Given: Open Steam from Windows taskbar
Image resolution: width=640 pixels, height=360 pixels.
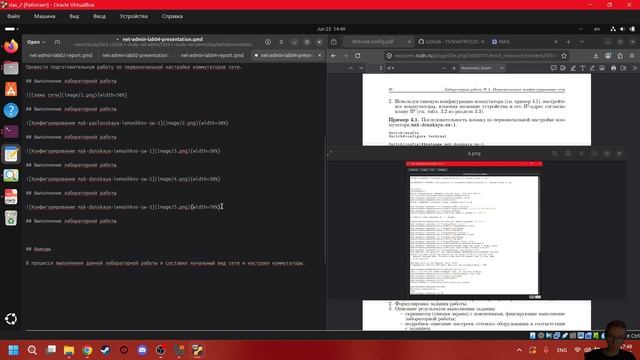Looking at the screenshot, I should 105,350.
